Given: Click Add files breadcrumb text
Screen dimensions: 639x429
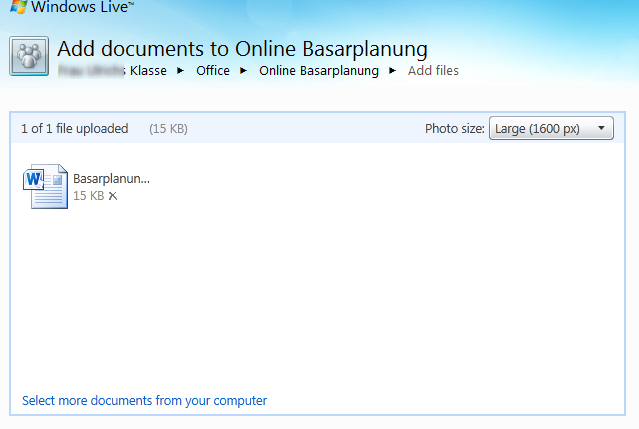Looking at the screenshot, I should 433,71.
